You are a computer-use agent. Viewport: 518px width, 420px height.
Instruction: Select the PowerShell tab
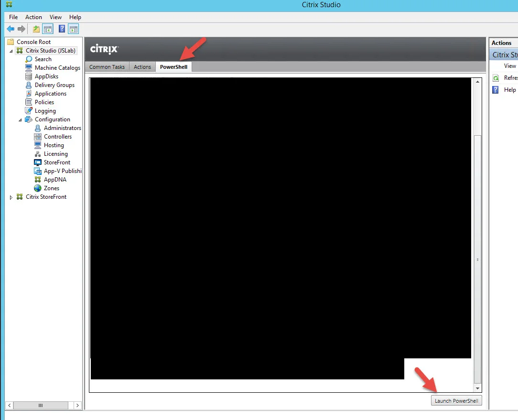click(174, 67)
